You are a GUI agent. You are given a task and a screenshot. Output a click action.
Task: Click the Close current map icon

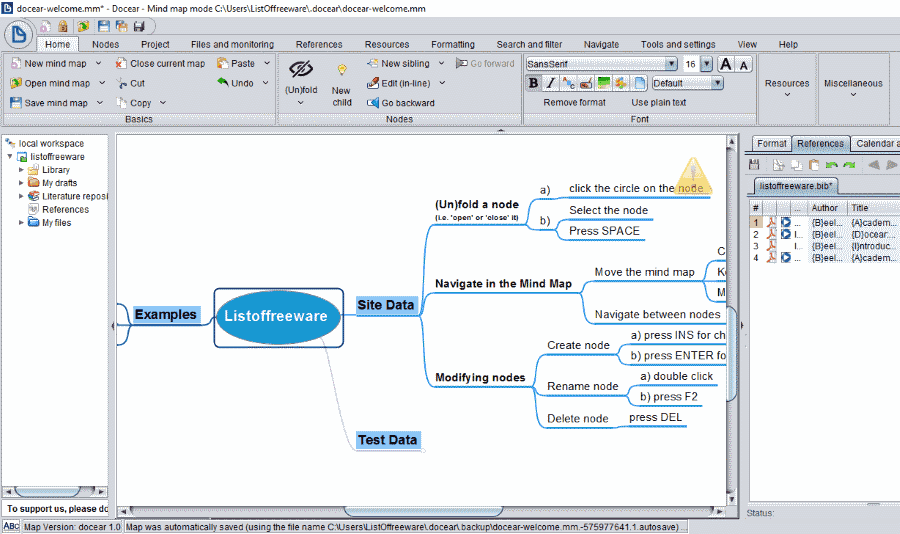coord(121,63)
